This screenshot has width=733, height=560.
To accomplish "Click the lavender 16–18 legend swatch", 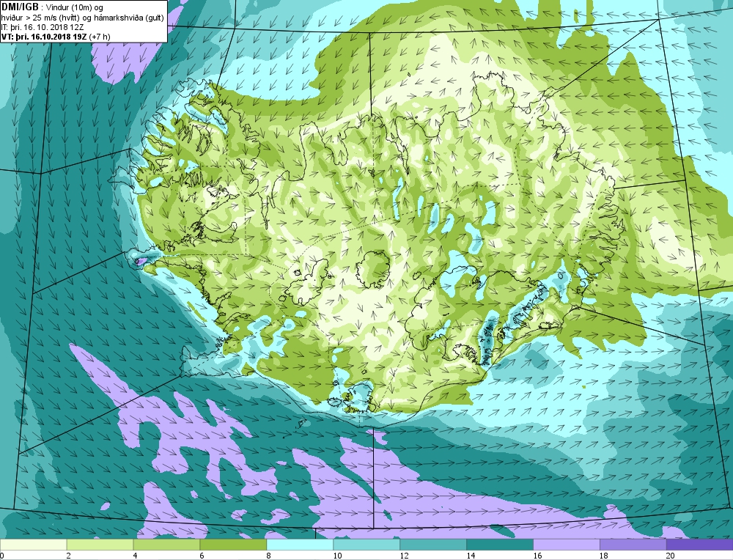I will 566,545.
